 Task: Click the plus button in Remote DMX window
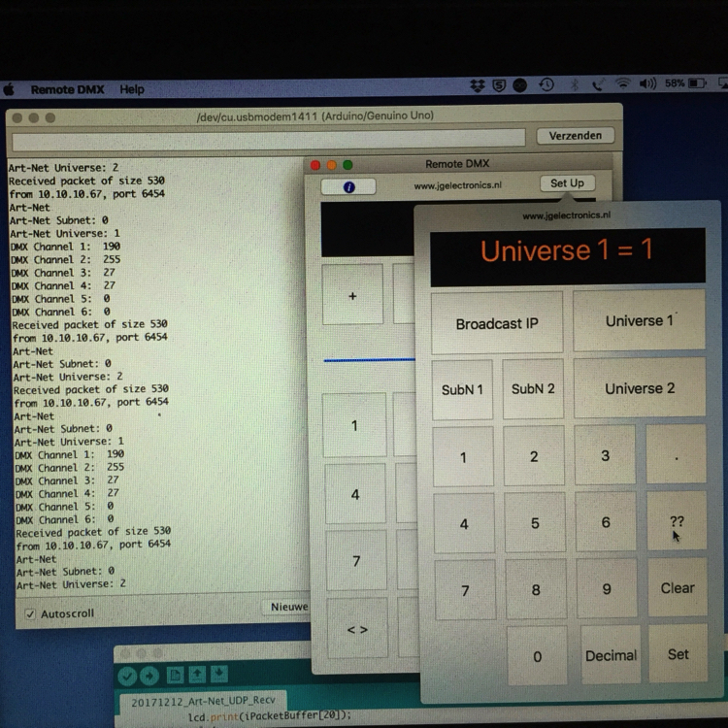tap(352, 295)
